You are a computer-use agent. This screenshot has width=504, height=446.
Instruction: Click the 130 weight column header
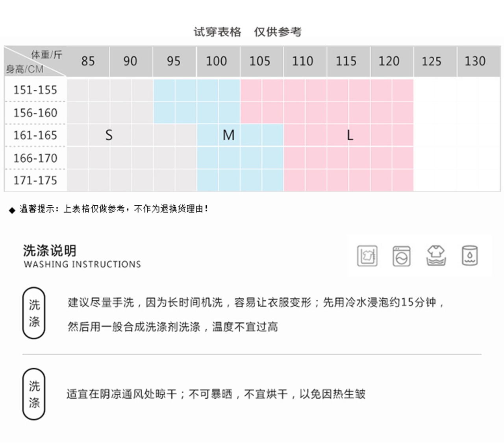pos(475,61)
